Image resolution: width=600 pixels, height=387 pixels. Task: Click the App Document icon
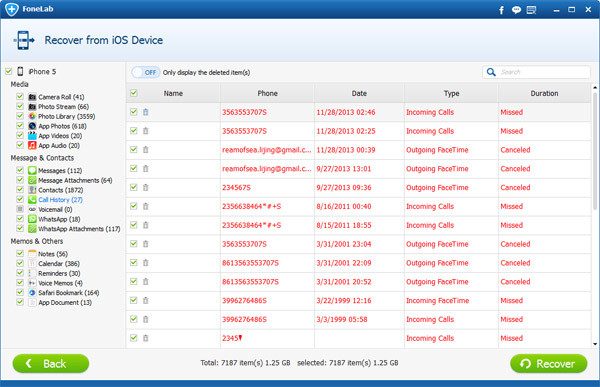pos(32,302)
